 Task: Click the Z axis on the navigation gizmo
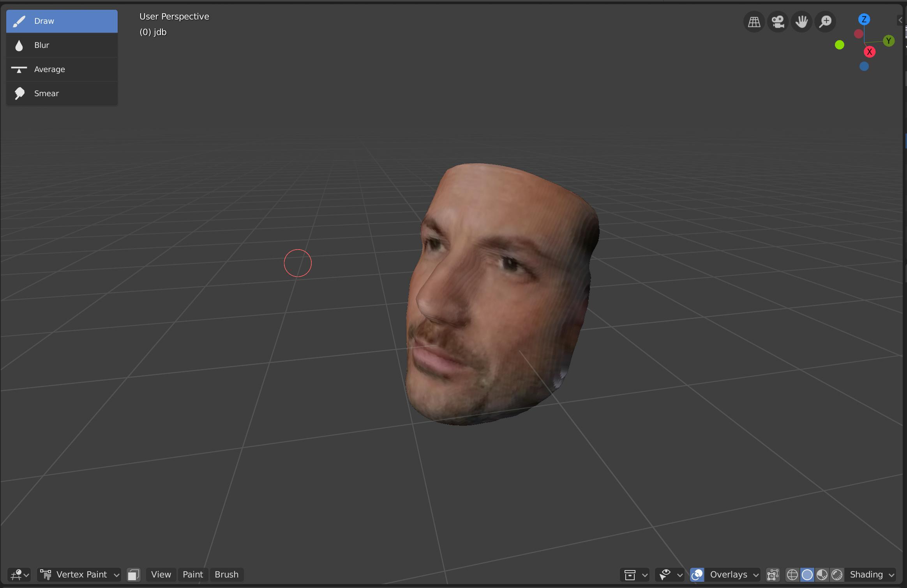click(864, 19)
